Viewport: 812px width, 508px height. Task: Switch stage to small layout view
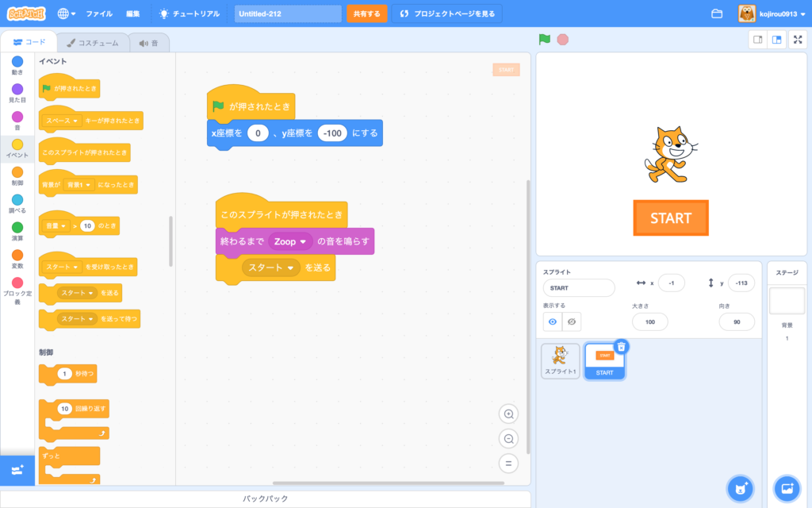click(x=757, y=38)
